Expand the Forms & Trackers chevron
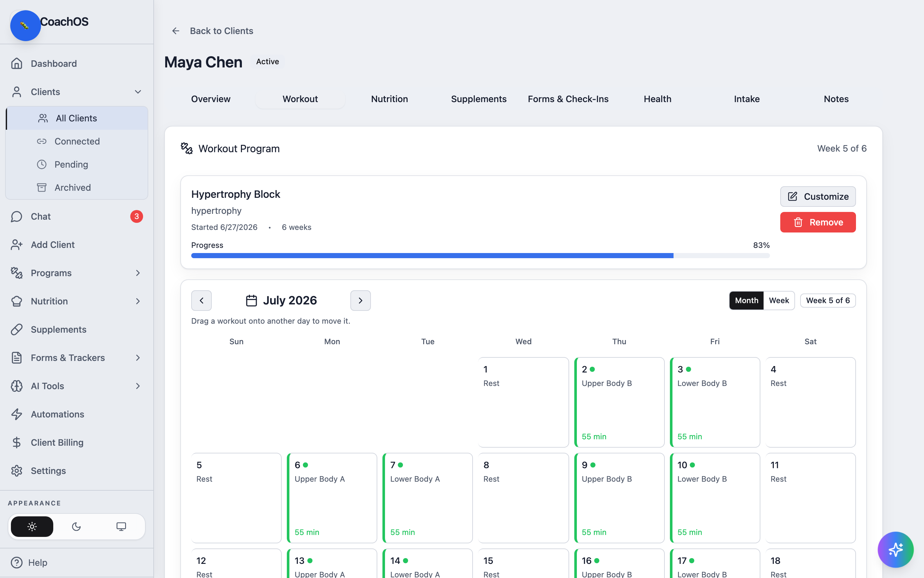This screenshot has width=924, height=578. 138,358
